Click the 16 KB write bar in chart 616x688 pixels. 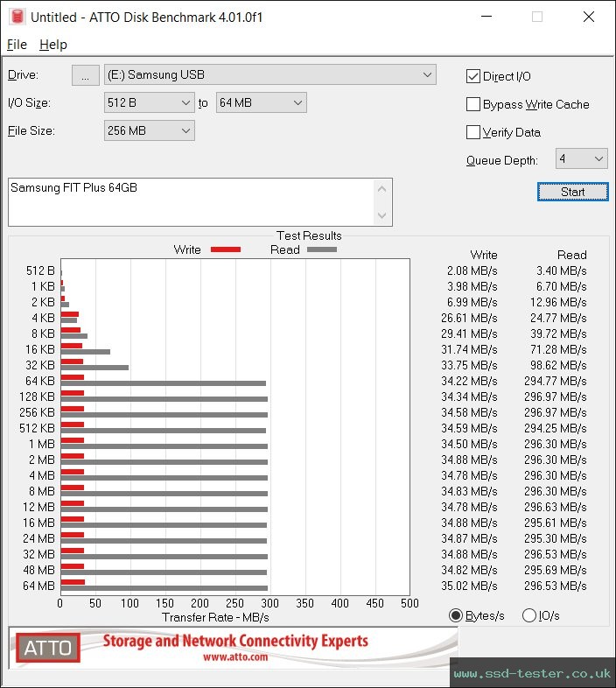(x=72, y=346)
